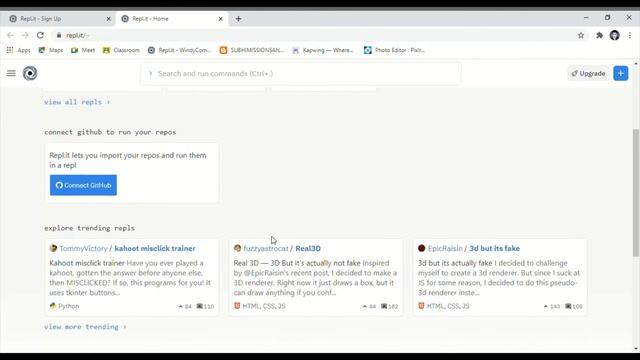This screenshot has width=640, height=360.
Task: Open the Repl.it - WindyCom bookmark
Action: click(x=179, y=50)
